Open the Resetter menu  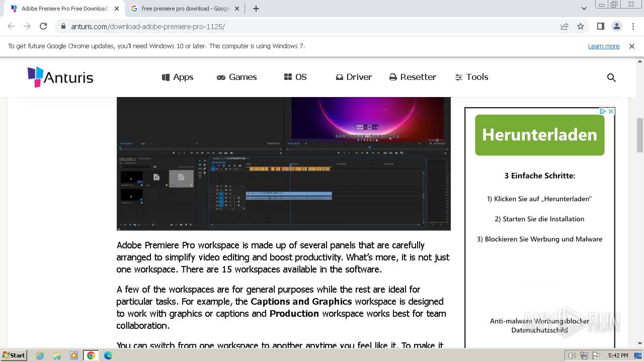tap(413, 77)
